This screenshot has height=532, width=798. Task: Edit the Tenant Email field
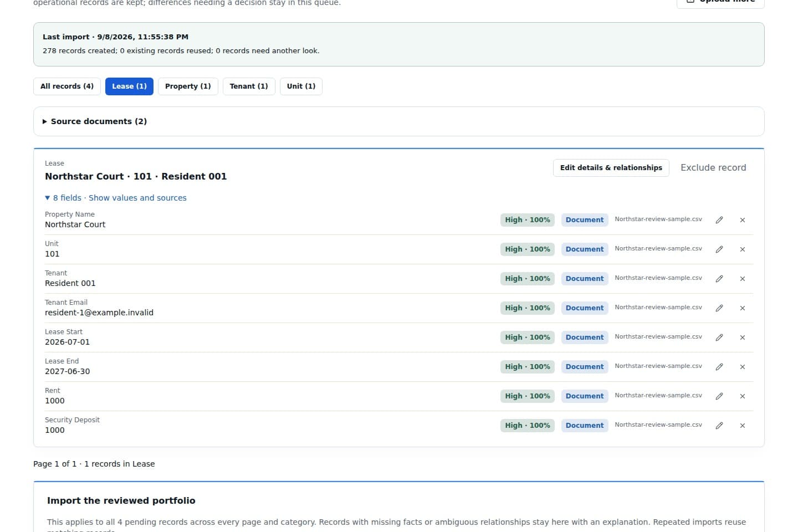[x=719, y=308]
